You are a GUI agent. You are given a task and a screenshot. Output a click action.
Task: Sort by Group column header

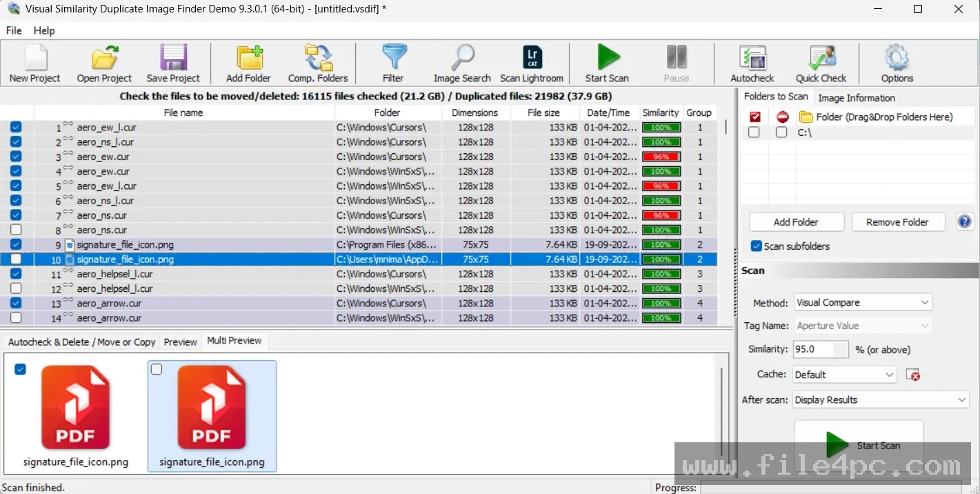pyautogui.click(x=699, y=112)
